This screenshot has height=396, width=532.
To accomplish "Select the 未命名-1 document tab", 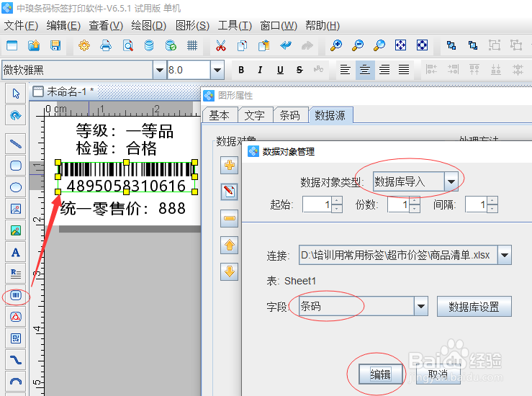I will tap(63, 91).
